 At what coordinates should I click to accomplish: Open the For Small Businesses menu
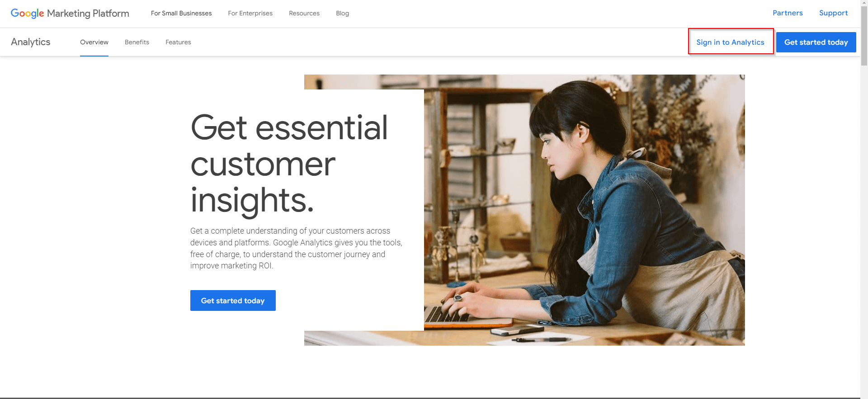point(181,14)
